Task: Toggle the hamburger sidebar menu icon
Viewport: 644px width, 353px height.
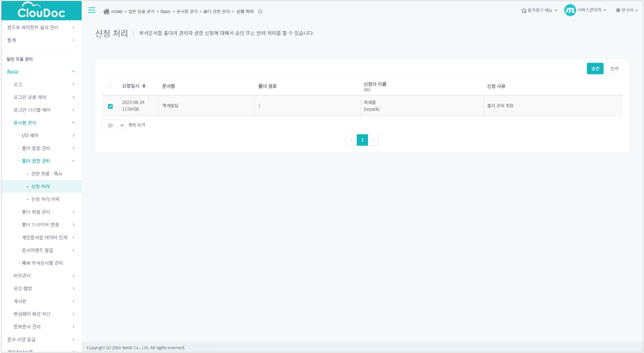Action: tap(92, 11)
